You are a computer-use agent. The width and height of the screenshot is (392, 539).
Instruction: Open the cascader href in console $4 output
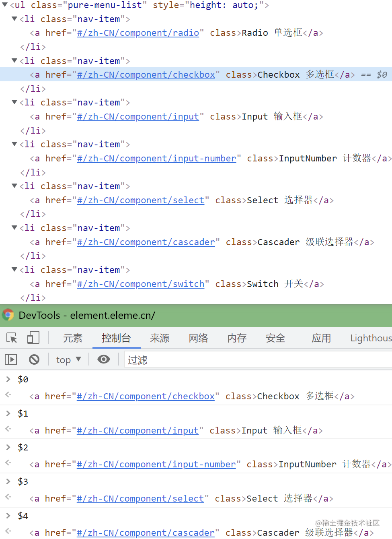[x=146, y=533]
